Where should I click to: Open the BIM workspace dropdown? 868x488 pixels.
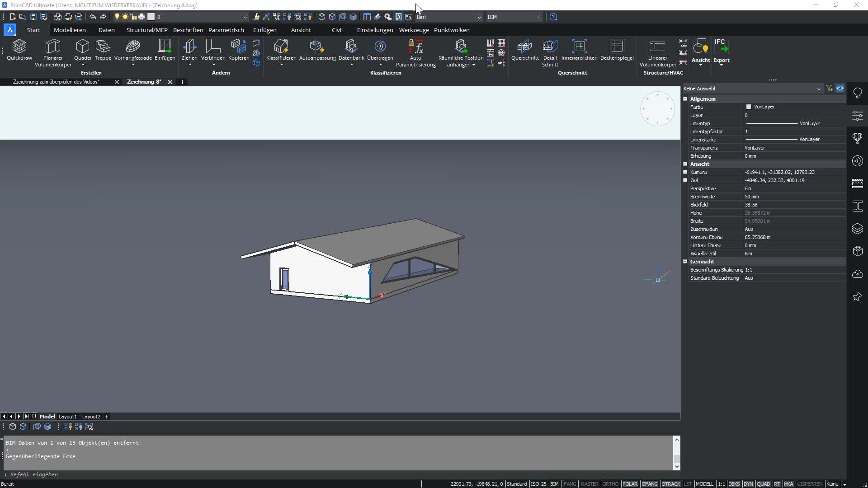[514, 17]
